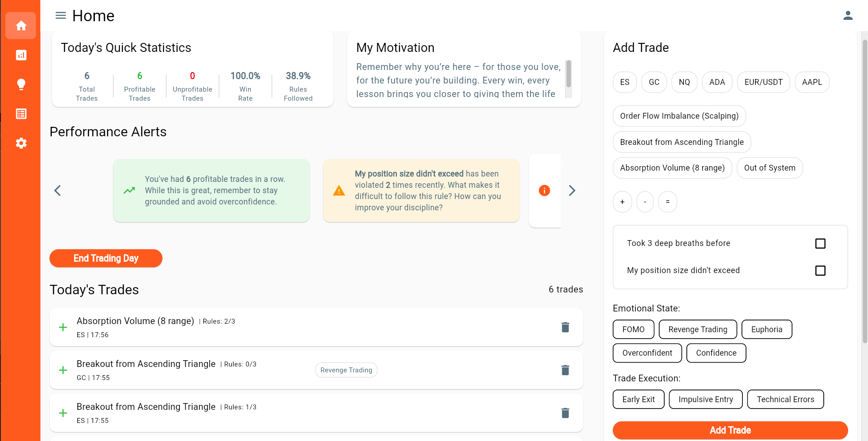Expand the Absorption Volume ES 17:56 trade
This screenshot has width=868, height=441.
(x=63, y=327)
